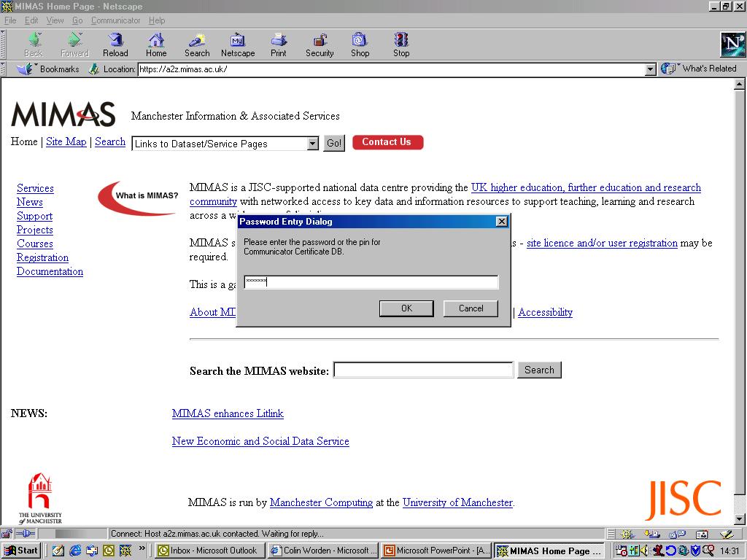Click the Search the MIMAS website field
Image resolution: width=747 pixels, height=560 pixels.
click(x=424, y=370)
